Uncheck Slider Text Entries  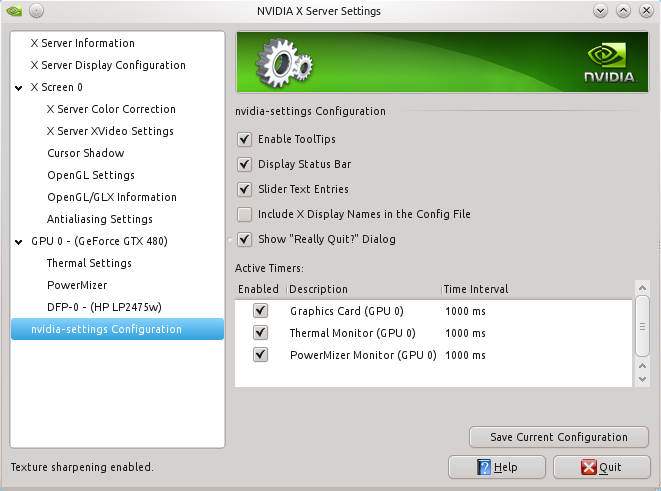click(x=245, y=189)
